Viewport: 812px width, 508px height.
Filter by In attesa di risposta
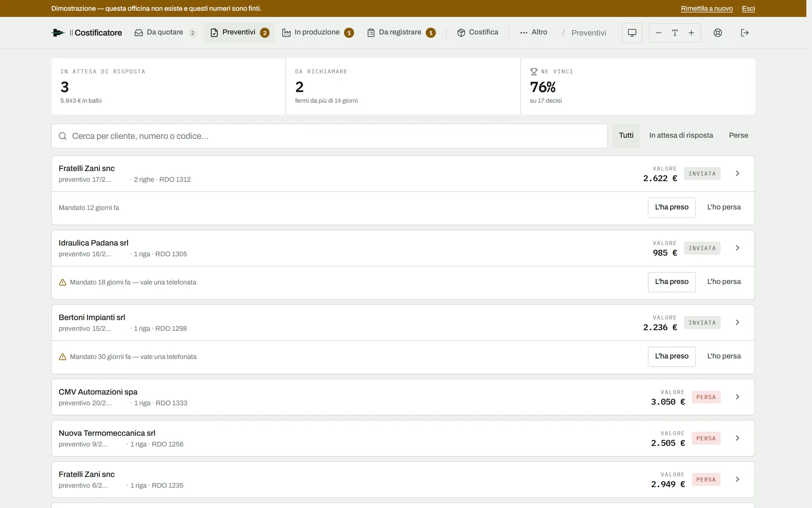(681, 135)
